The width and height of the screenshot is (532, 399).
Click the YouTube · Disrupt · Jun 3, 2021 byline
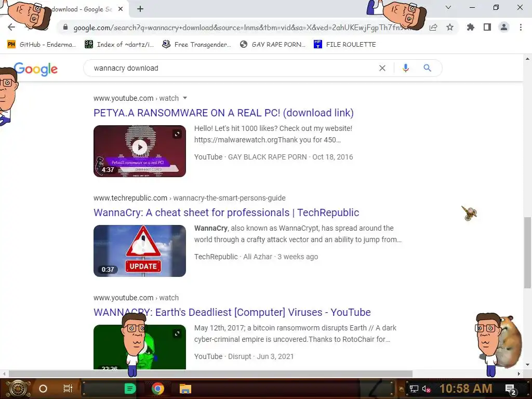[x=244, y=356]
